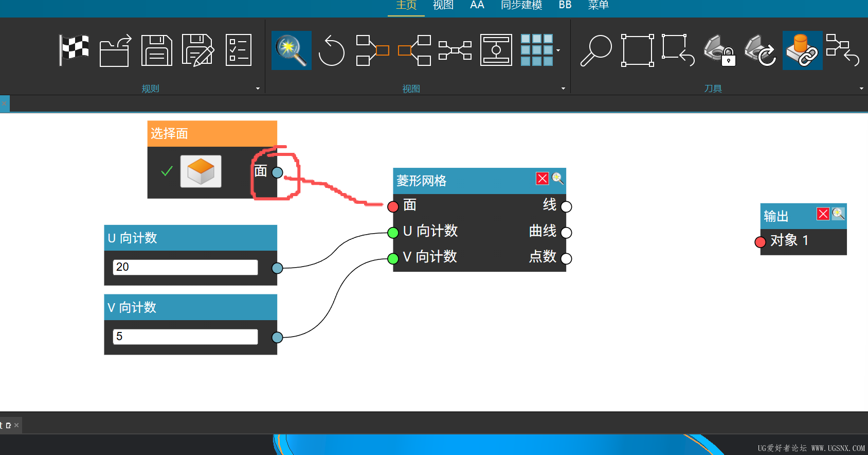Viewport: 868px width, 455px height.
Task: Click the node flow with return arrow icon
Action: point(842,50)
